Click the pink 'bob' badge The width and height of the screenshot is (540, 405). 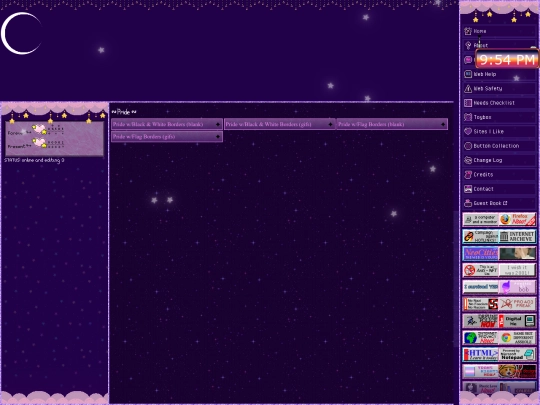click(x=518, y=287)
